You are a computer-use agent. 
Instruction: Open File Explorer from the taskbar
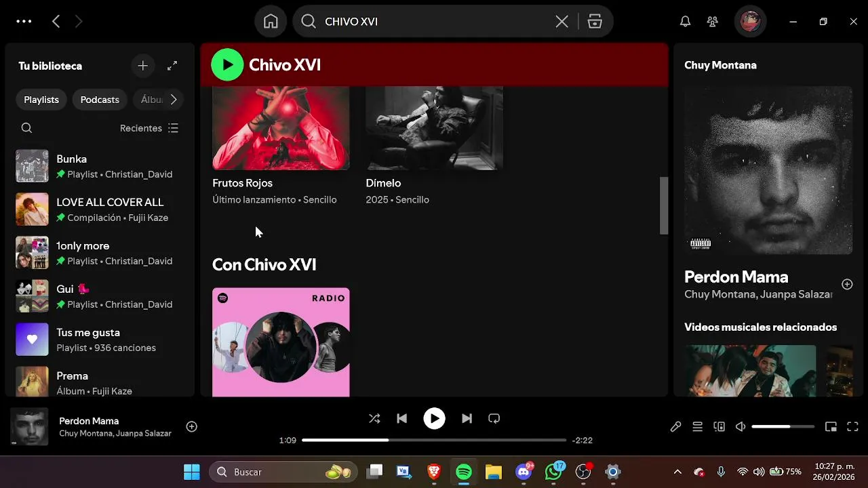(493, 472)
